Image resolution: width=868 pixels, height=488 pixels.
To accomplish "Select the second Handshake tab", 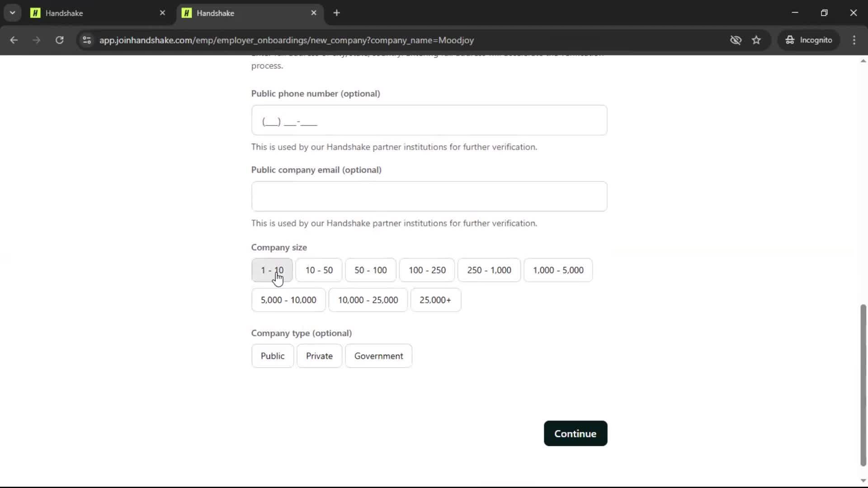I will [x=250, y=13].
